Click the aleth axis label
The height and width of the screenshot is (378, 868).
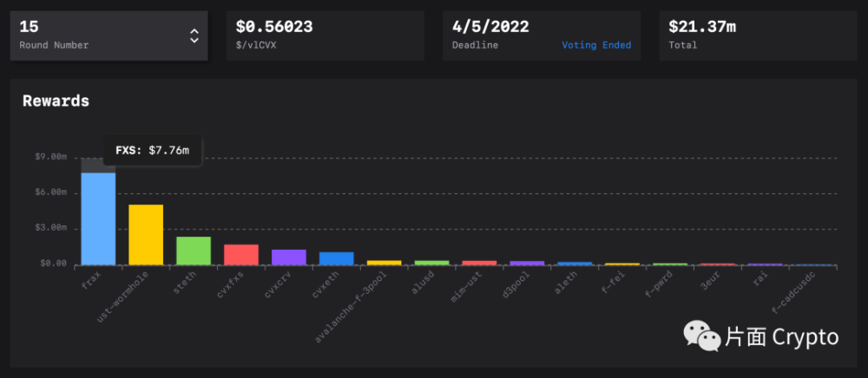565,282
